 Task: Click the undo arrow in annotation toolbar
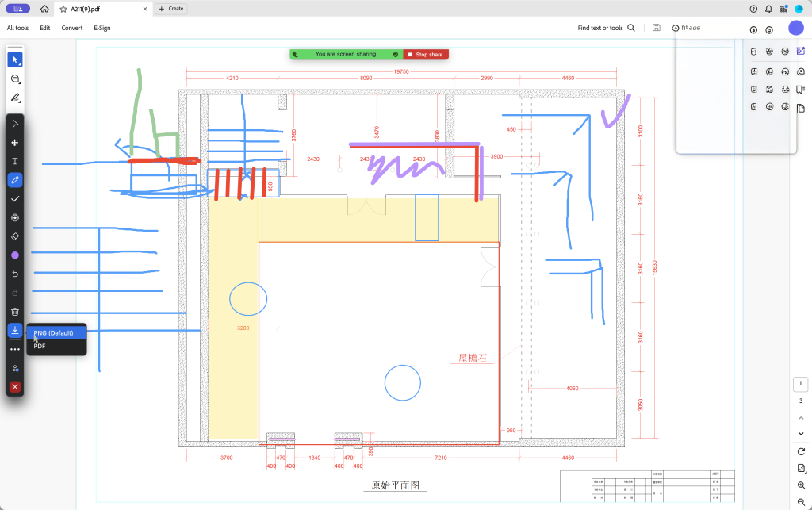point(15,274)
